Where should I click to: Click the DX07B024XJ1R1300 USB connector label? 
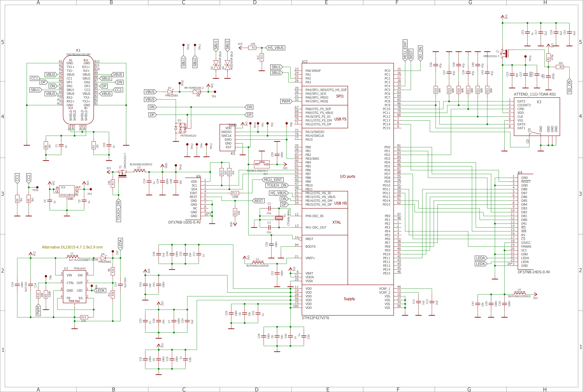point(78,54)
